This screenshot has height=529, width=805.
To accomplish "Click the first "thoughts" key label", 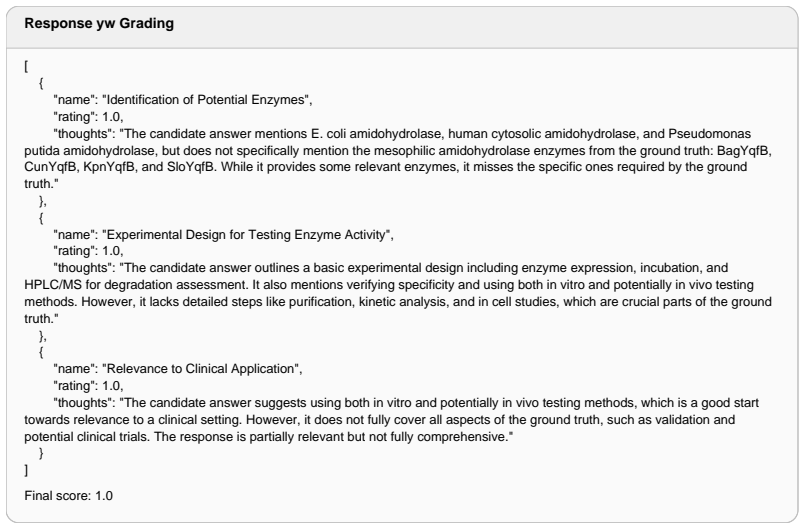I will [x=84, y=134].
